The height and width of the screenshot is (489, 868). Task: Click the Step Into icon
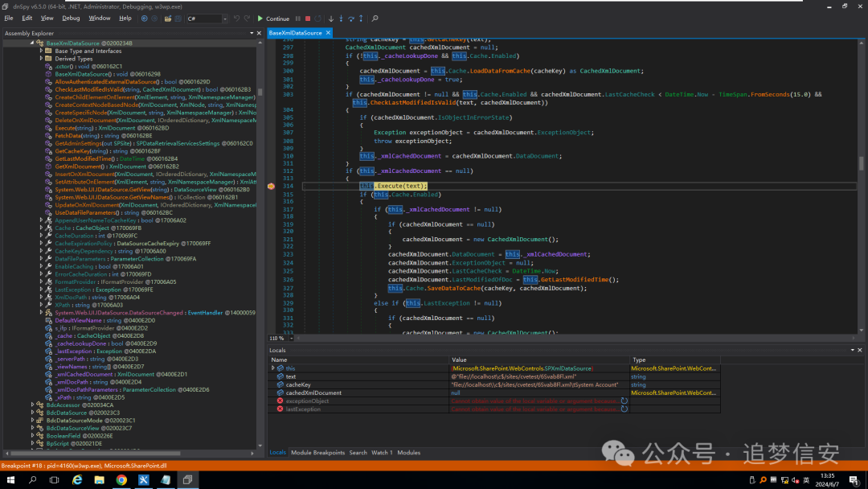[341, 18]
